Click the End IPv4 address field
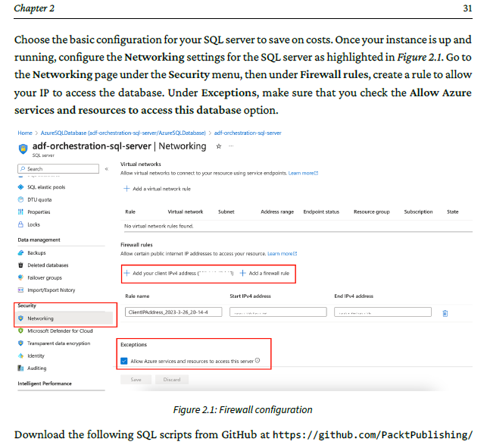The height and width of the screenshot is (448, 487). pos(382,312)
